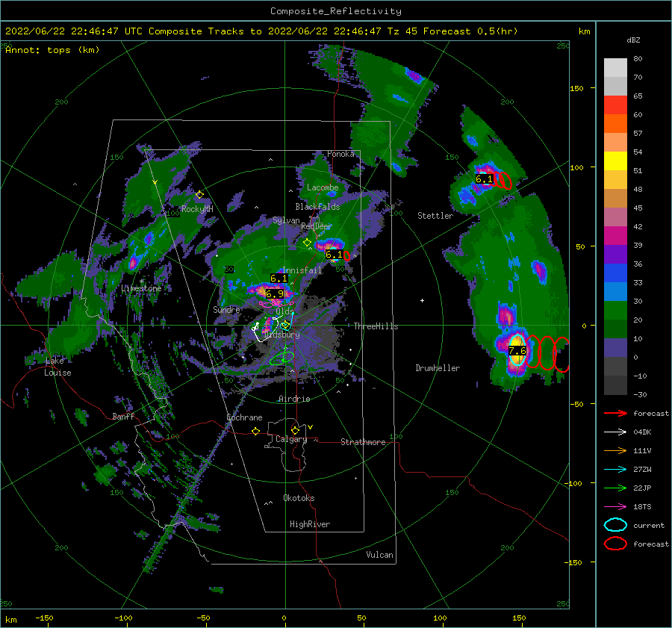Click the Banff town label
The width and height of the screenshot is (672, 628).
pos(123,416)
